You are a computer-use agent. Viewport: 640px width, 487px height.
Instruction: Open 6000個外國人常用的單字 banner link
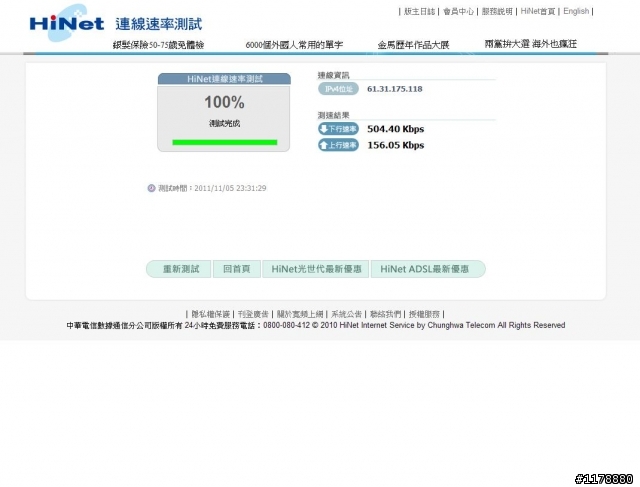click(x=294, y=45)
